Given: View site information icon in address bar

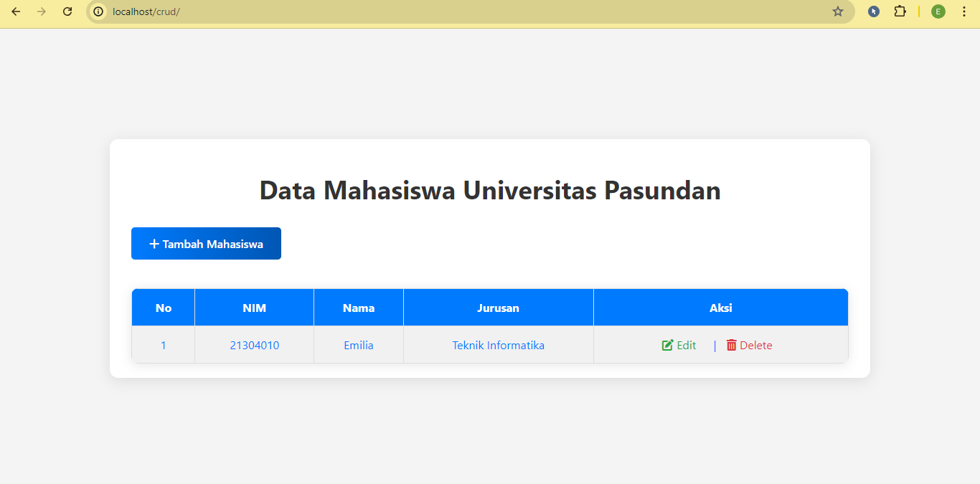Looking at the screenshot, I should point(98,11).
